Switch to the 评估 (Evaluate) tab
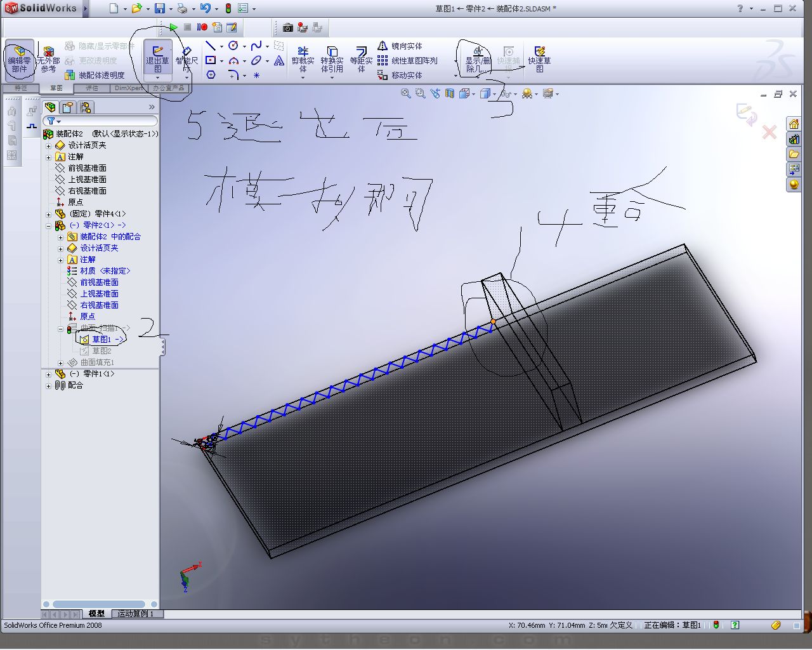Image resolution: width=812 pixels, height=650 pixels. tap(92, 88)
